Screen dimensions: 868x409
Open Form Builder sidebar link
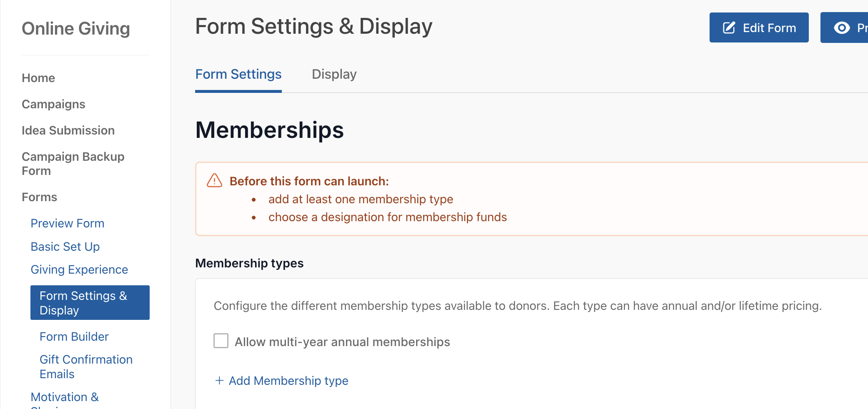(74, 337)
